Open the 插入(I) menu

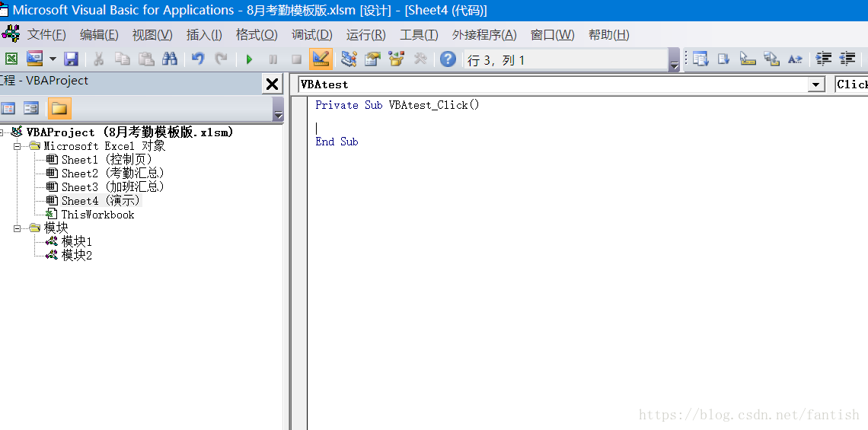coord(204,35)
